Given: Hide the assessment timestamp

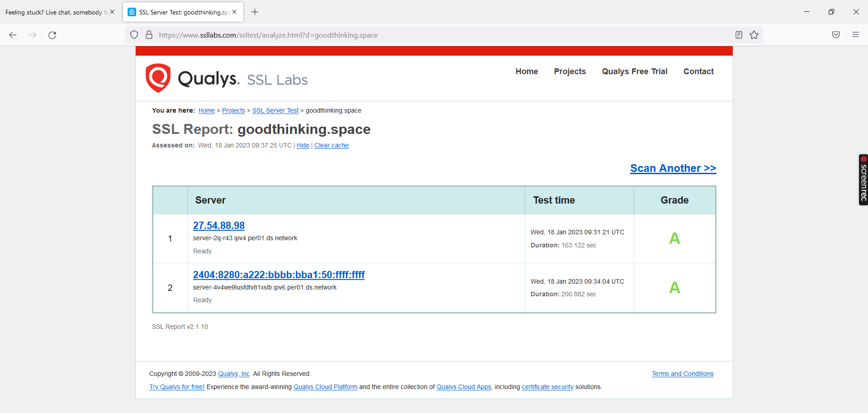Looking at the screenshot, I should coord(303,145).
